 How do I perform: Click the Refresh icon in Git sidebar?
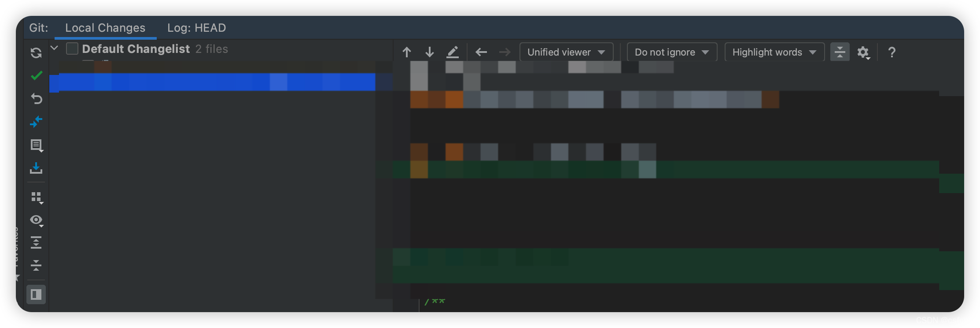(x=36, y=53)
